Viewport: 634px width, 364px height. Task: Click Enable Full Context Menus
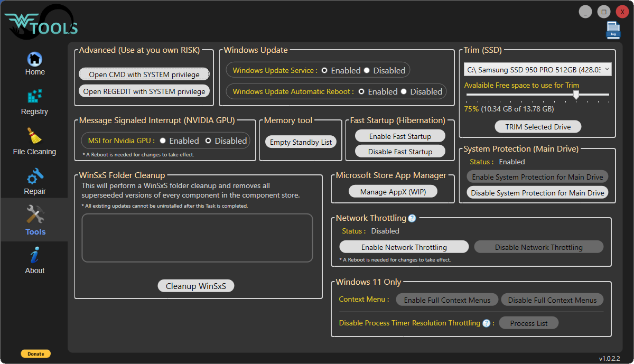[447, 300]
